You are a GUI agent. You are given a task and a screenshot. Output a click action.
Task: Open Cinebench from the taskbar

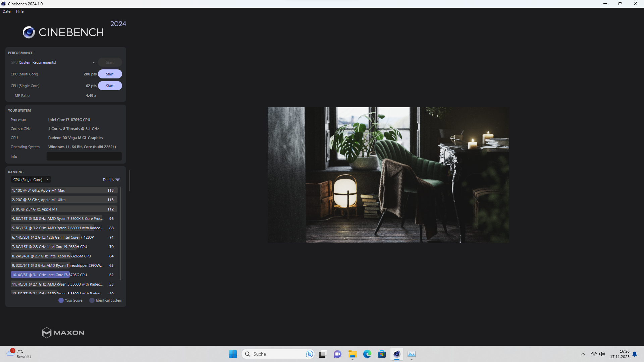(x=397, y=354)
